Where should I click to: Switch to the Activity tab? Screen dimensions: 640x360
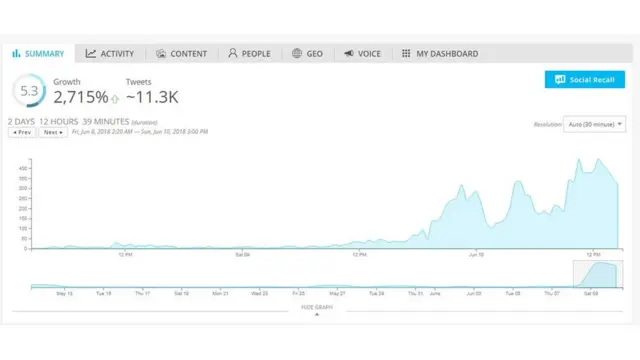point(110,53)
